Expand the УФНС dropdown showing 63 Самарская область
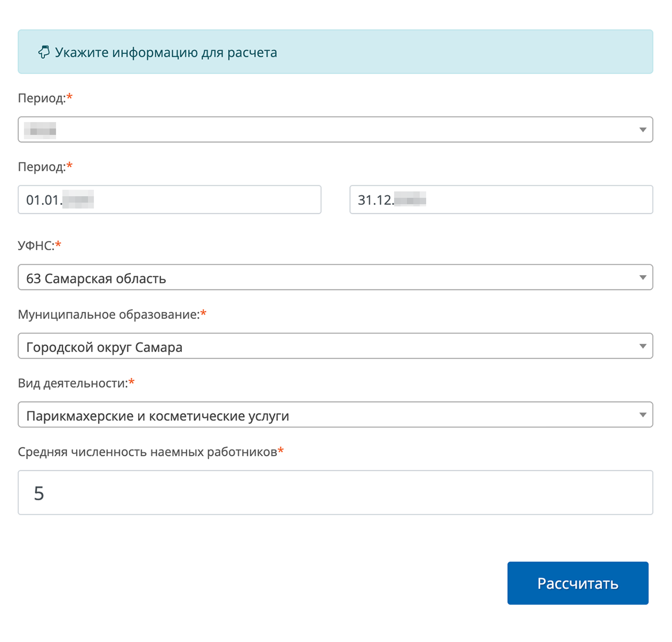The width and height of the screenshot is (672, 642). coord(336,277)
